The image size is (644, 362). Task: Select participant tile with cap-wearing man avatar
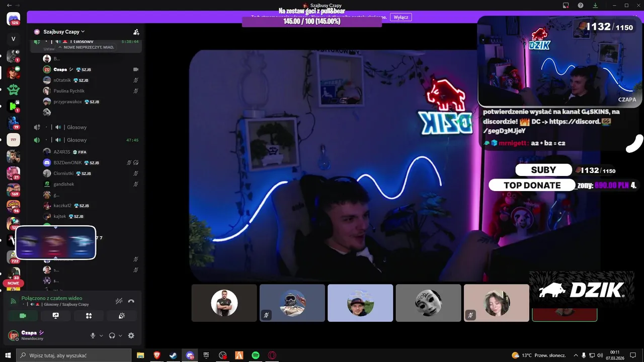(x=360, y=303)
